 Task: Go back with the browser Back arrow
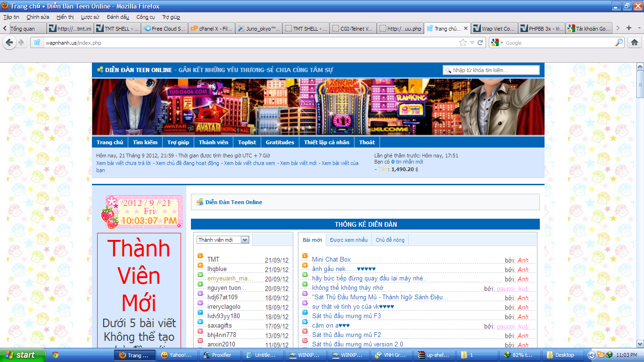9,42
